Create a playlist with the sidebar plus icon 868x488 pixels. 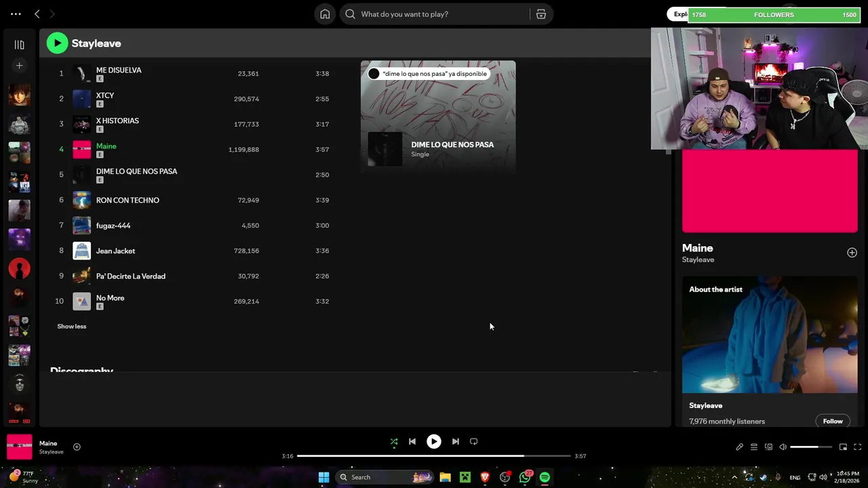click(19, 66)
